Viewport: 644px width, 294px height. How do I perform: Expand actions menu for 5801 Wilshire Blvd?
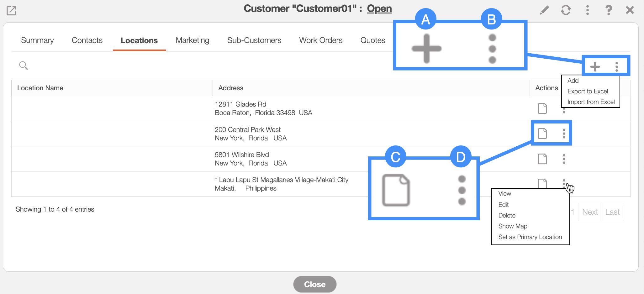click(x=564, y=159)
